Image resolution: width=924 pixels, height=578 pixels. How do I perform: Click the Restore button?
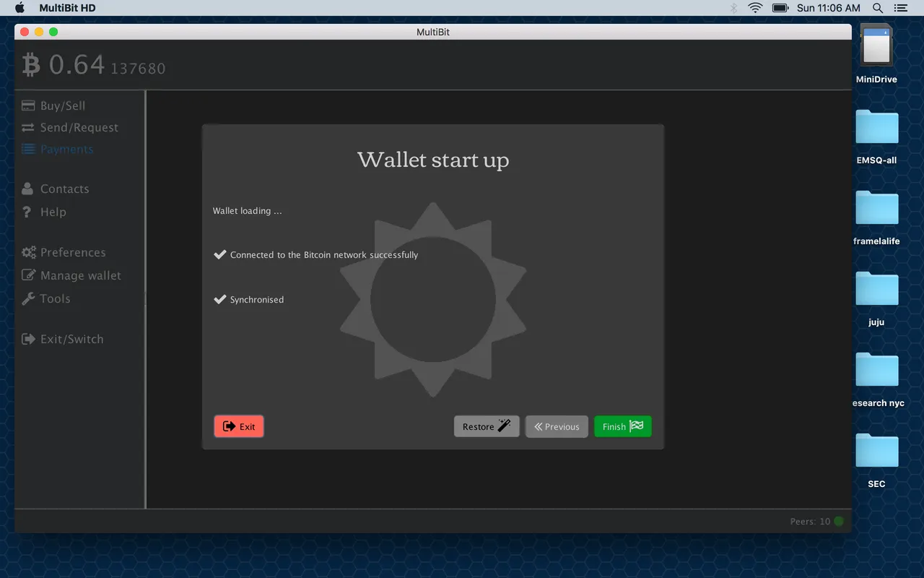click(x=487, y=426)
